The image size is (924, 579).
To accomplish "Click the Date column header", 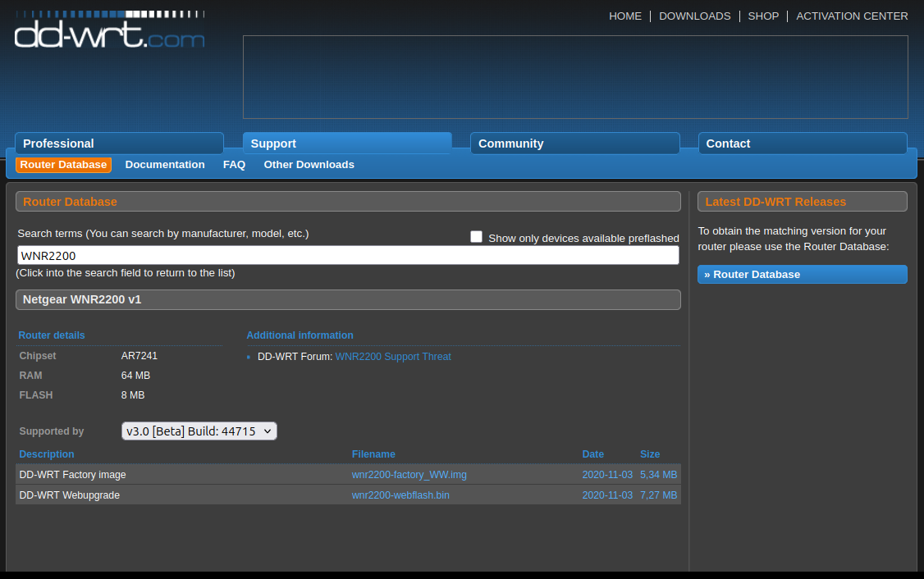I will click(x=592, y=454).
